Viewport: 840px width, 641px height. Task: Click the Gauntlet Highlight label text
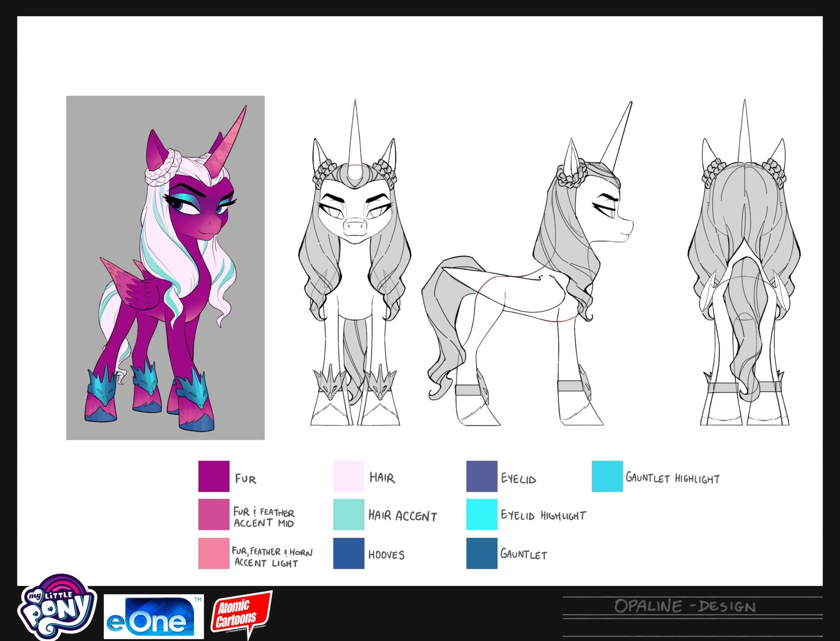[x=672, y=478]
